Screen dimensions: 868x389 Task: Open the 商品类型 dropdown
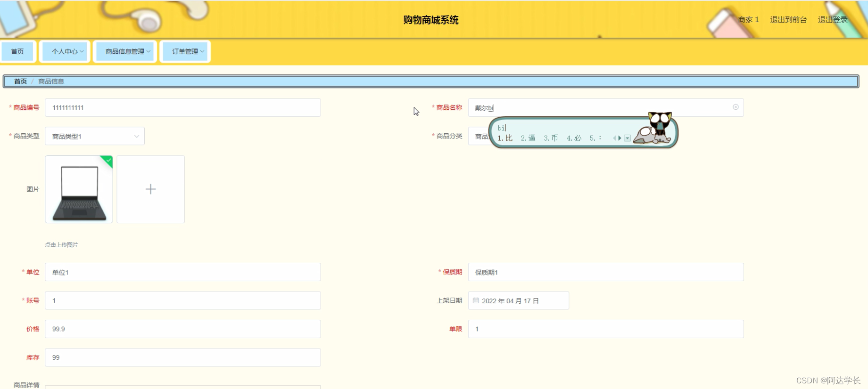click(x=95, y=136)
